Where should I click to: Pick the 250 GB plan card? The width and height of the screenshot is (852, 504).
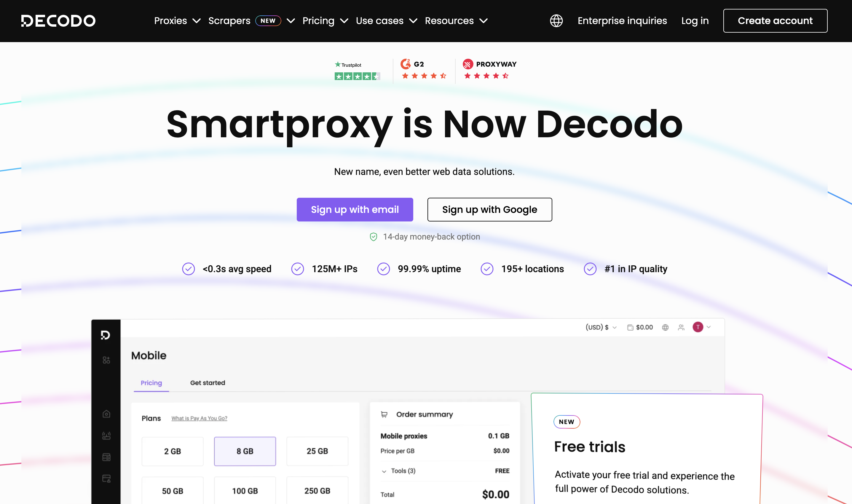coord(317,490)
